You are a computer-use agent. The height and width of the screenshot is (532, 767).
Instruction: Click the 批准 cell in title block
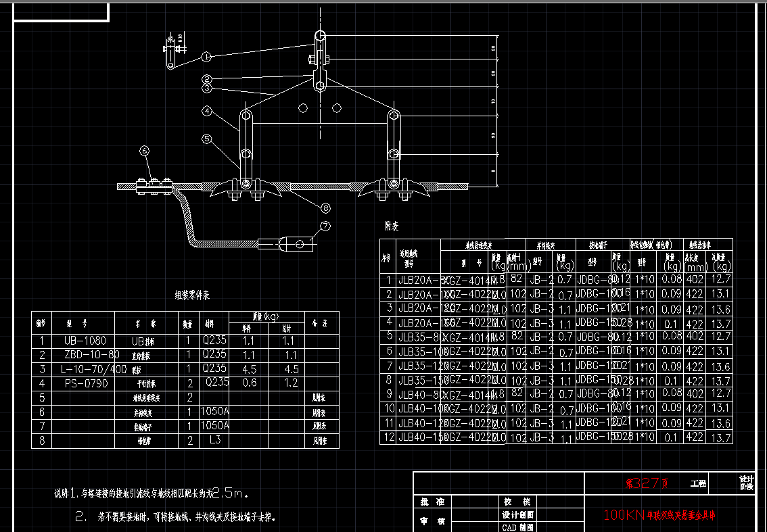coord(432,502)
